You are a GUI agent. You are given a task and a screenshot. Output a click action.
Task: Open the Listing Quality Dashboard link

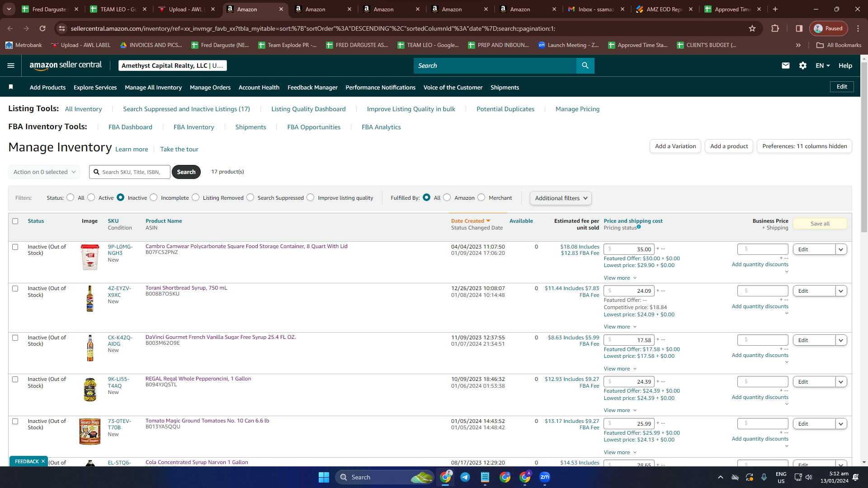point(308,109)
